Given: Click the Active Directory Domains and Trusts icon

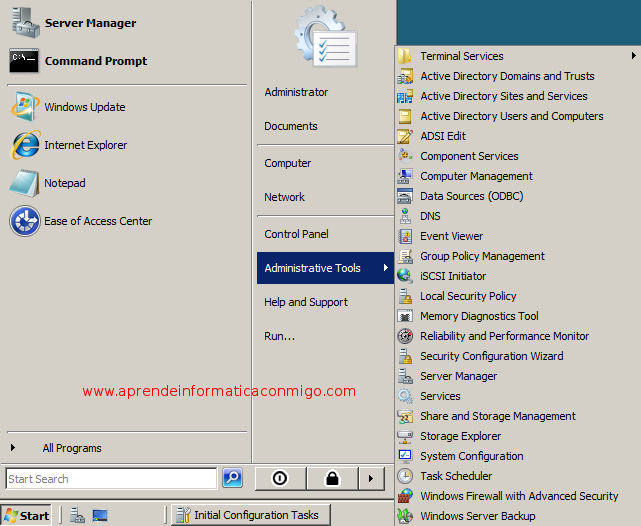Looking at the screenshot, I should coord(405,76).
